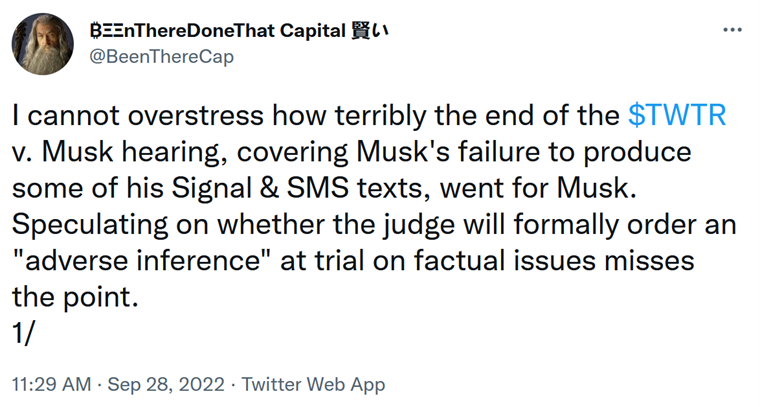Click the word "Speculating" in the tweet
Viewport: 760px width, 407px height.
tap(90, 225)
